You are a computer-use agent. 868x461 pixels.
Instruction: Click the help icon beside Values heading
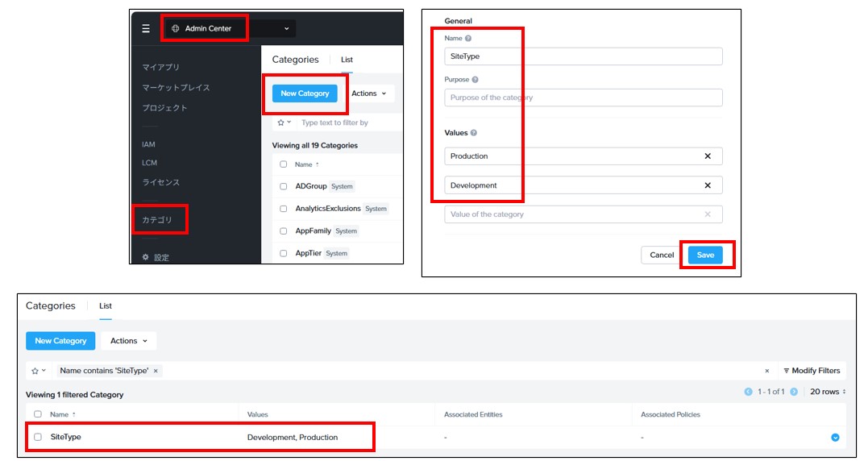[474, 133]
